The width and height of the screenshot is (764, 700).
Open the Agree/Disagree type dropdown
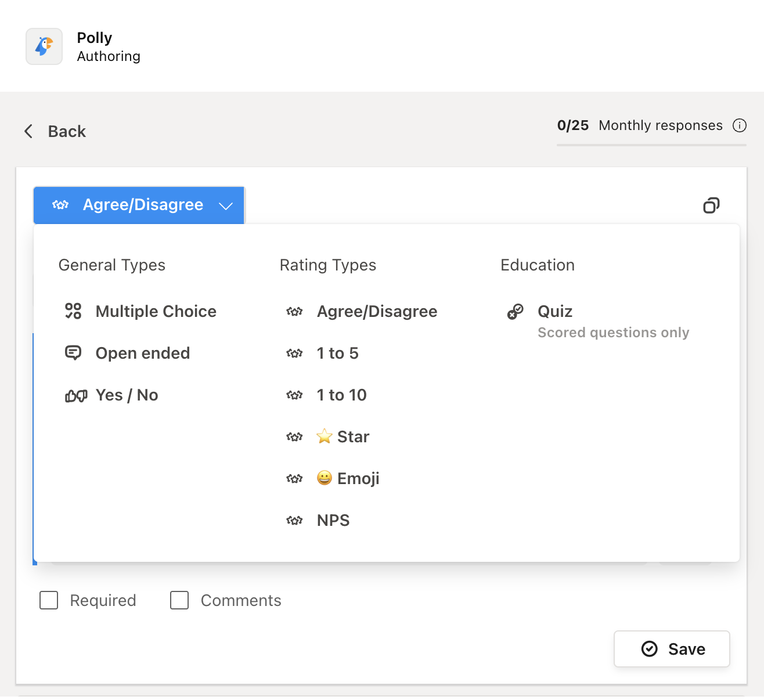(x=139, y=205)
